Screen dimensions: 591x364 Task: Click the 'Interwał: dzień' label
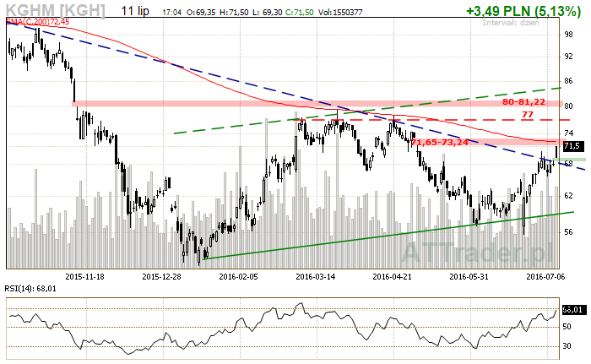[511, 22]
